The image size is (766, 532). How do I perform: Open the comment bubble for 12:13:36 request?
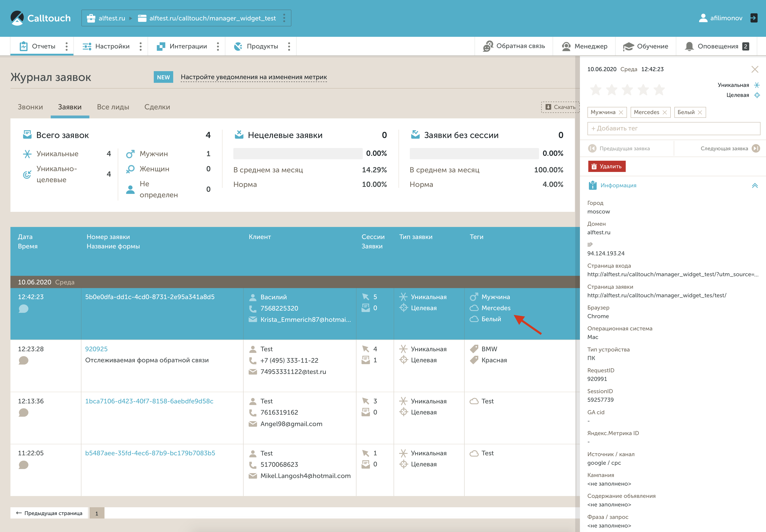click(x=23, y=412)
